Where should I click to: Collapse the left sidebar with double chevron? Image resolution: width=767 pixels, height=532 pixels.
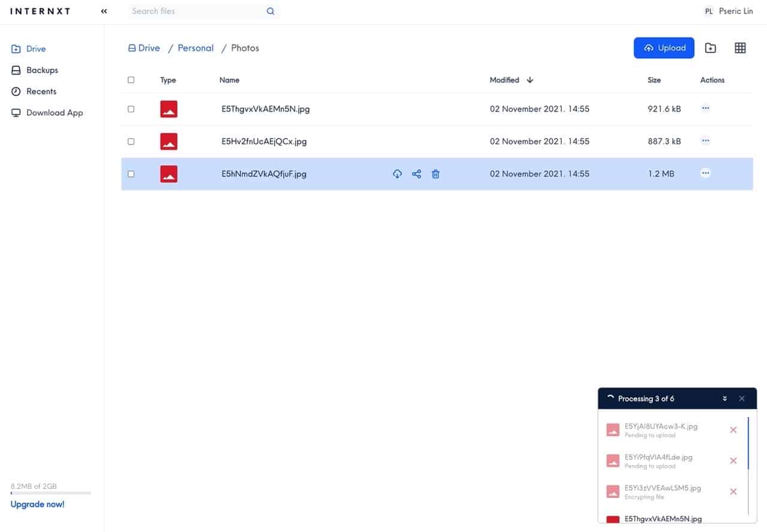tap(104, 11)
